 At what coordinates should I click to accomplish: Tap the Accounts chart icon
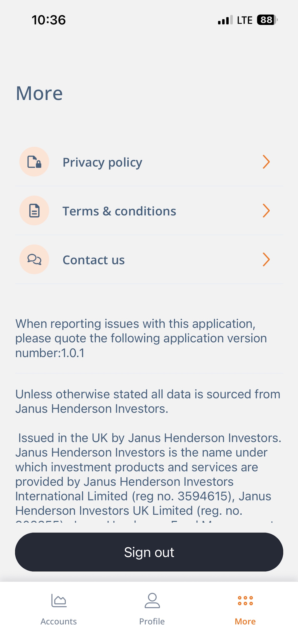coord(59,600)
